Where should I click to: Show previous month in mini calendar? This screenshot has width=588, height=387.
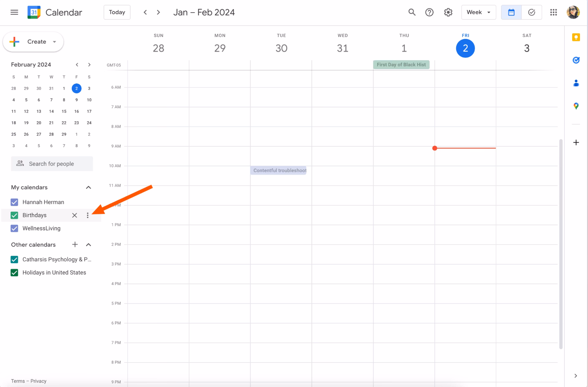(x=77, y=65)
